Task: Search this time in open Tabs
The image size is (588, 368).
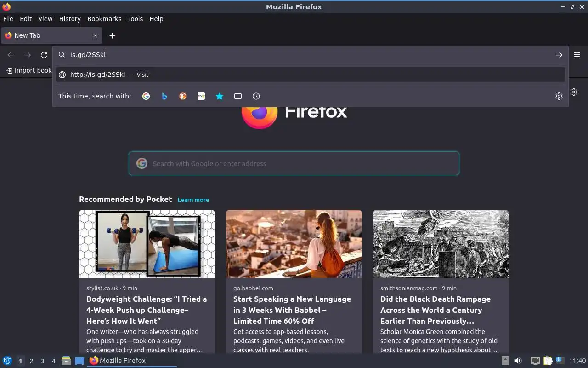Action: pyautogui.click(x=238, y=96)
